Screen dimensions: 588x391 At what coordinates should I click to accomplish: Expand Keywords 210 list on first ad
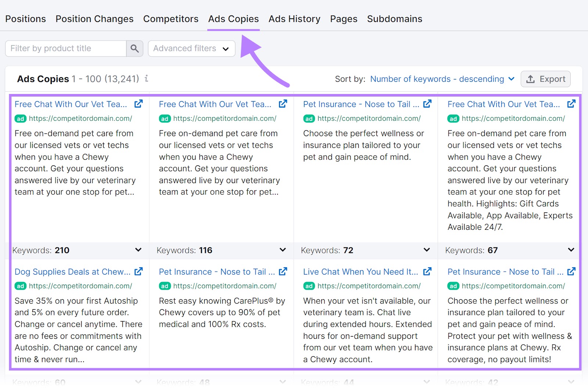[138, 250]
